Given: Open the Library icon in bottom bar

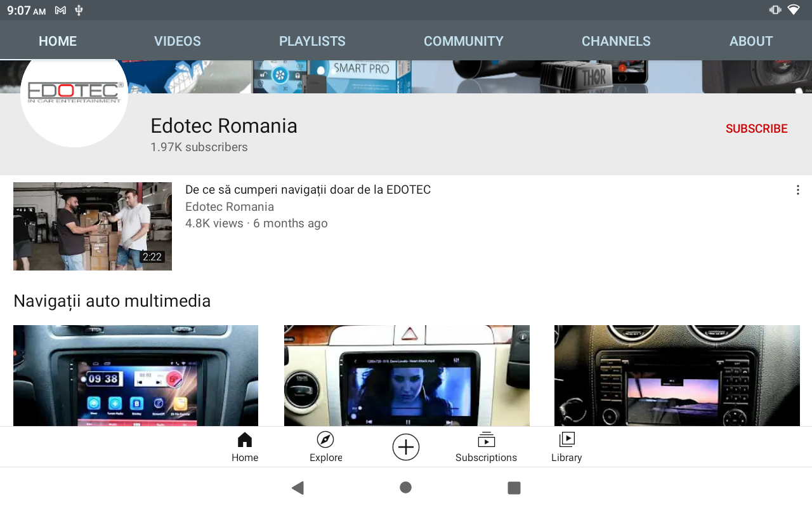Looking at the screenshot, I should [566, 439].
